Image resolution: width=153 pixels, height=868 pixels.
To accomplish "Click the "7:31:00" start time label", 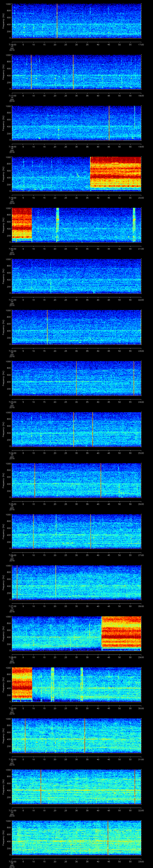I will coord(12,810).
